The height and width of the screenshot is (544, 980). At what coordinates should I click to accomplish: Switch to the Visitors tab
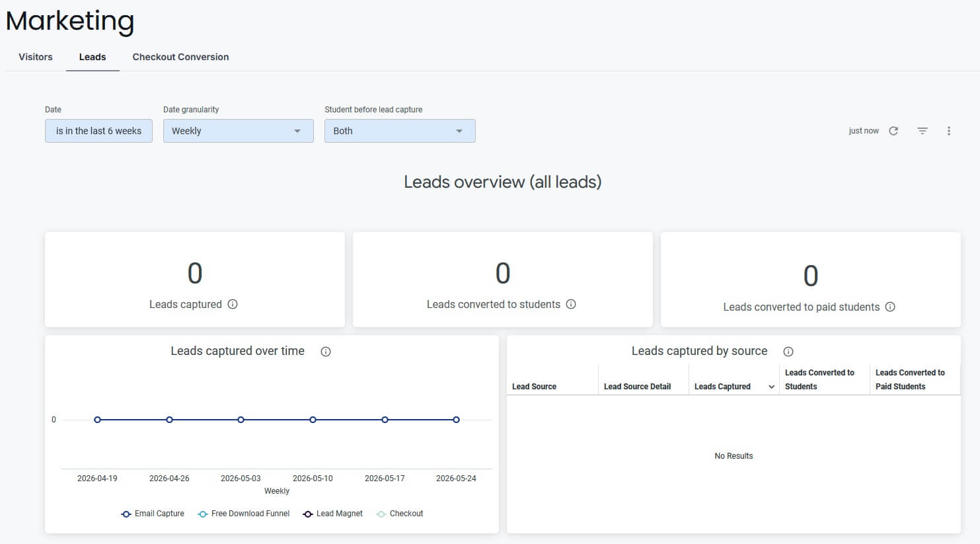(36, 57)
